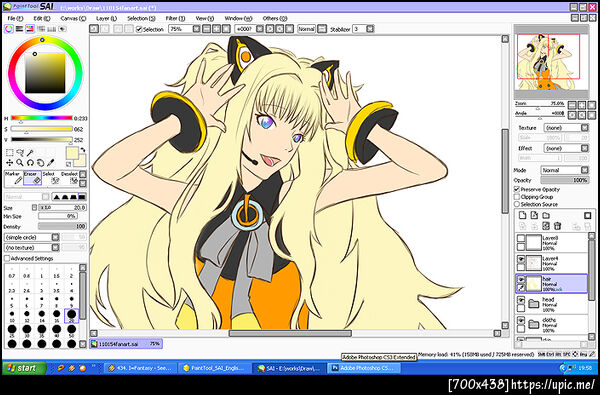Switch to Adobe Photoshop CS taskbar button
The width and height of the screenshot is (600, 395).
[x=365, y=368]
